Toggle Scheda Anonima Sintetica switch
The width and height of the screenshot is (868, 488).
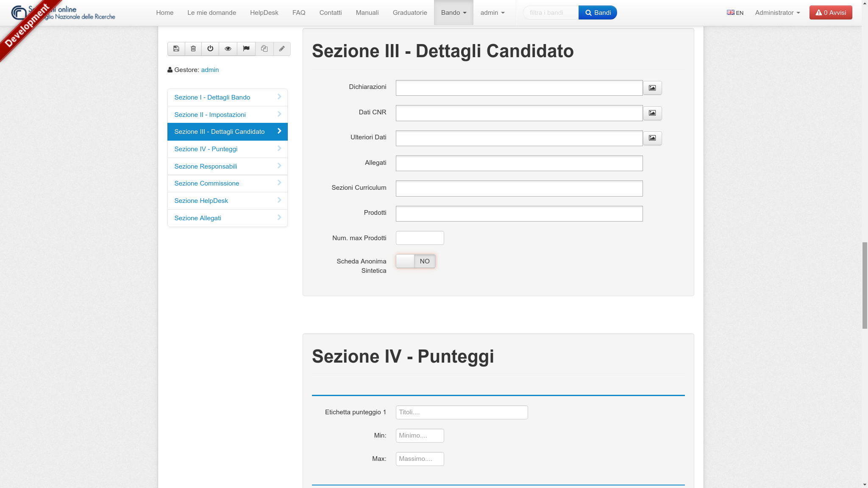415,261
